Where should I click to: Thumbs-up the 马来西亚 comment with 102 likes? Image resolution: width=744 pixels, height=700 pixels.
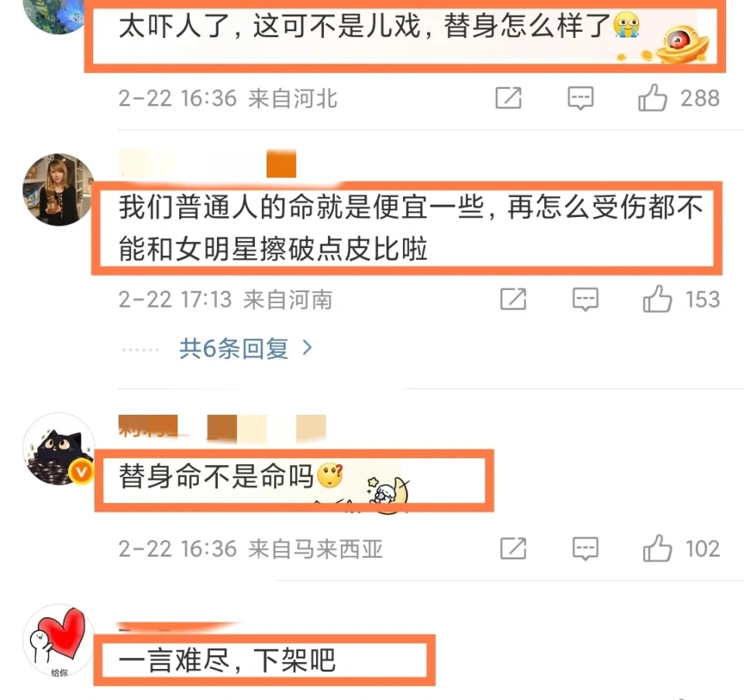click(x=657, y=548)
